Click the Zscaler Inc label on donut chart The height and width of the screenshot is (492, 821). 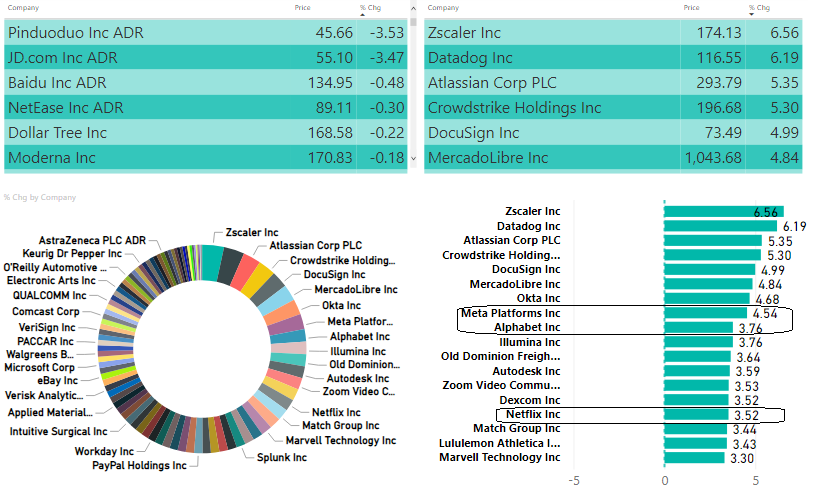[252, 232]
